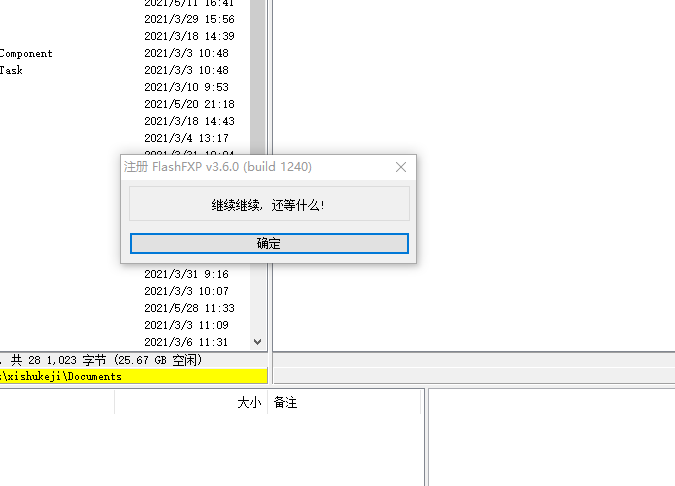Viewport: 675px width, 486px height.
Task: Click the scrollbar down arrow in file list
Action: (x=257, y=342)
